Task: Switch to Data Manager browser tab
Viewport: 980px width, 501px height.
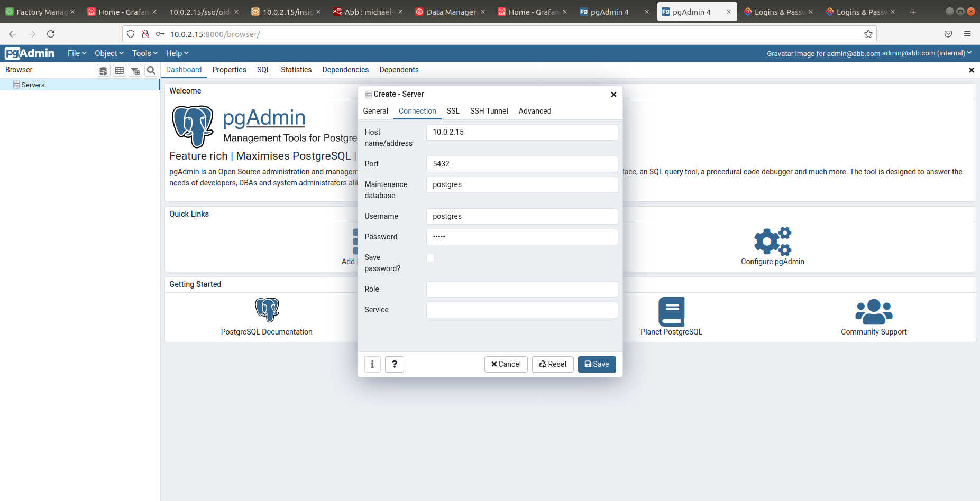Action: (x=451, y=12)
